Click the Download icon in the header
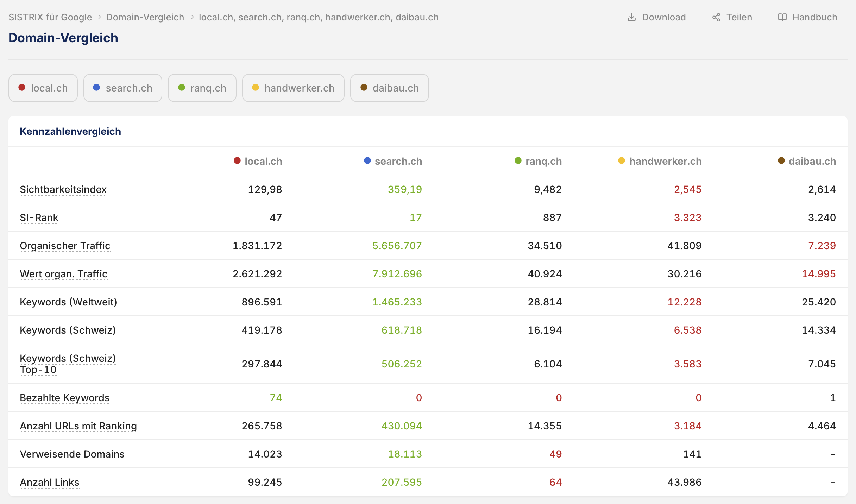 (632, 17)
